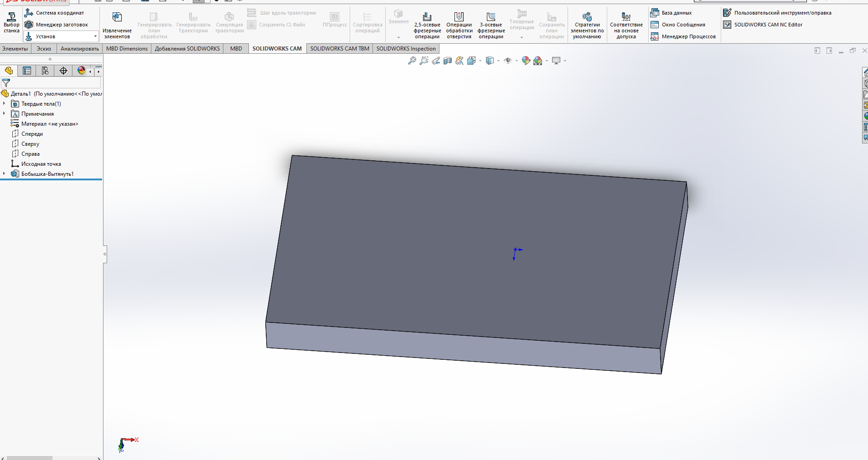Show Окно Сообщения message window

pyautogui.click(x=678, y=25)
